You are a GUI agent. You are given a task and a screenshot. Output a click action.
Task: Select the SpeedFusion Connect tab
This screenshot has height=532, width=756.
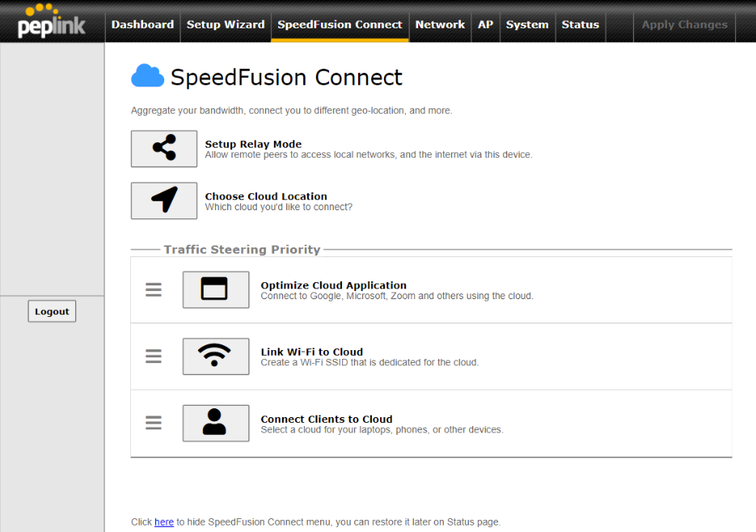340,24
